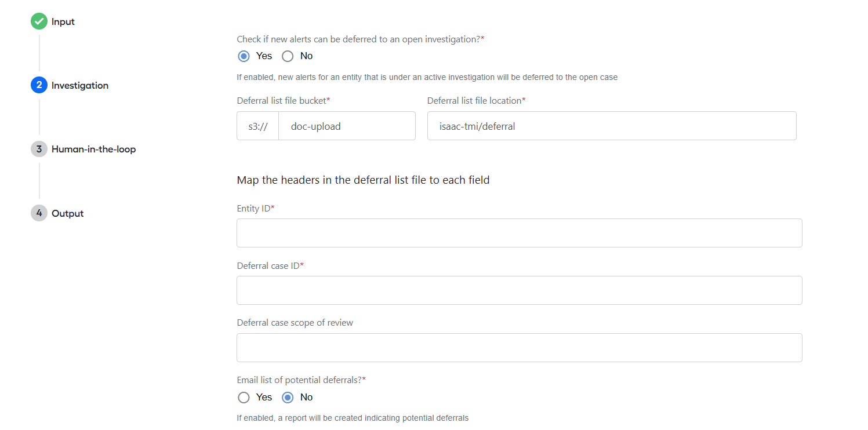868x430 pixels.
Task: Click the s3:// prefix box
Action: tap(257, 126)
